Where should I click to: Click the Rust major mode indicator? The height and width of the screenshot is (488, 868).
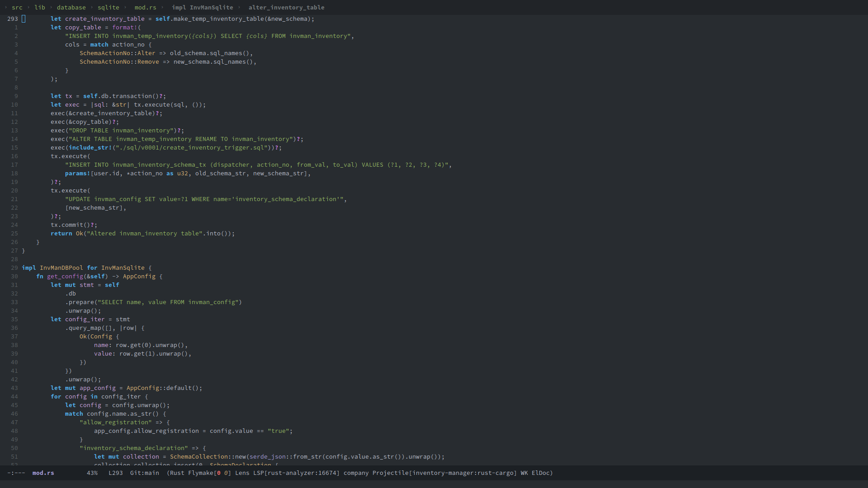pyautogui.click(x=177, y=473)
